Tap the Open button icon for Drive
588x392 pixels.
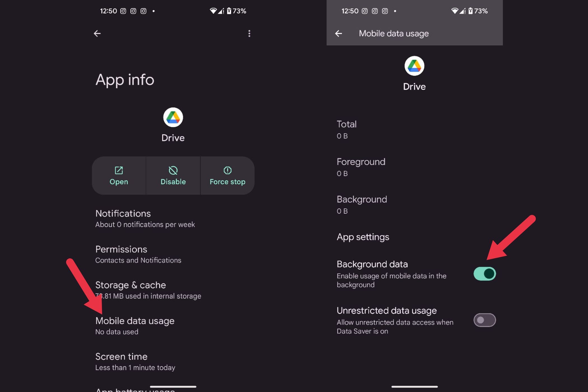point(118,171)
